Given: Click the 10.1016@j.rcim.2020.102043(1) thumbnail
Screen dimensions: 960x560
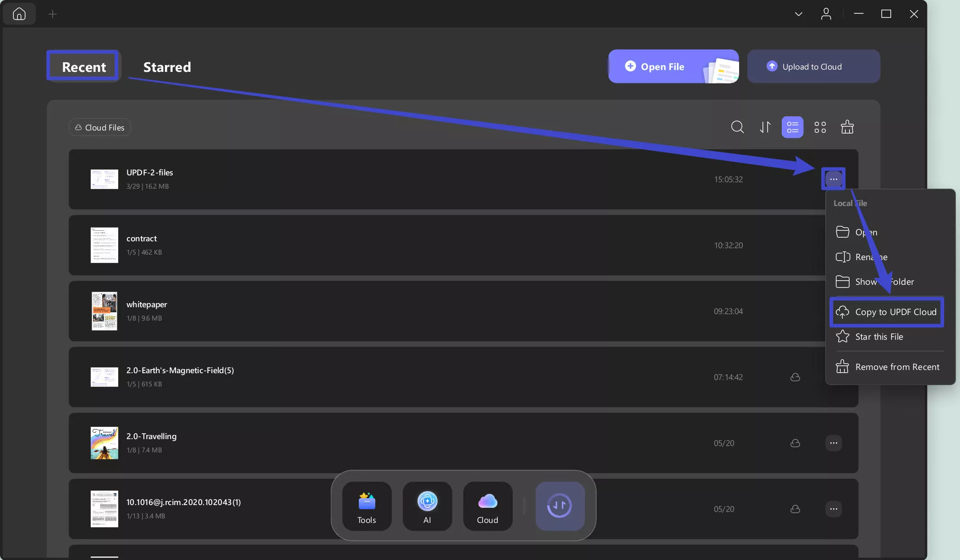Looking at the screenshot, I should point(104,509).
